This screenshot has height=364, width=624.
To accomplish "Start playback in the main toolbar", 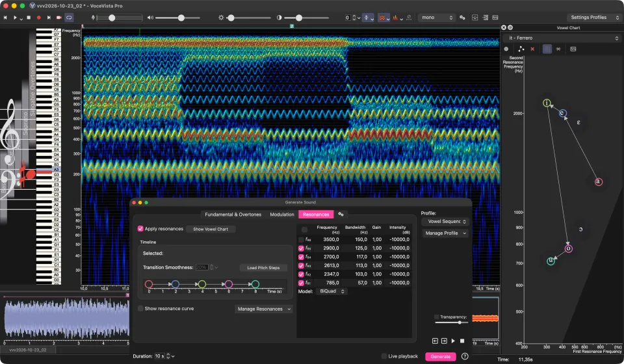I will click(15, 18).
